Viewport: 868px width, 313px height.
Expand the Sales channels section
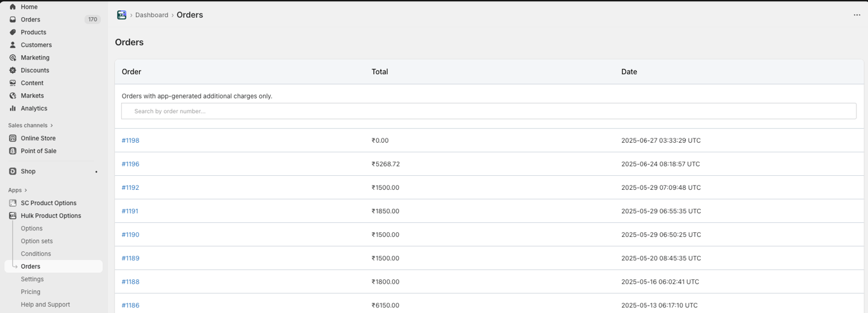pos(51,126)
